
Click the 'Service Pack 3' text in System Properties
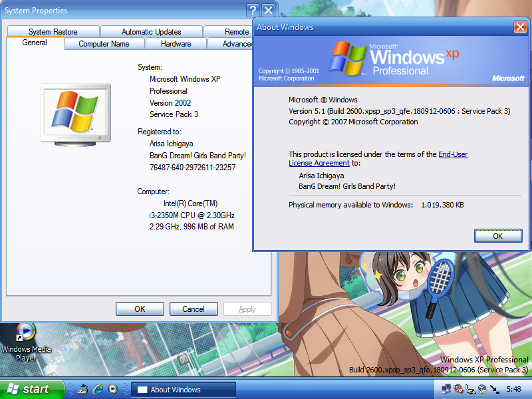(174, 114)
